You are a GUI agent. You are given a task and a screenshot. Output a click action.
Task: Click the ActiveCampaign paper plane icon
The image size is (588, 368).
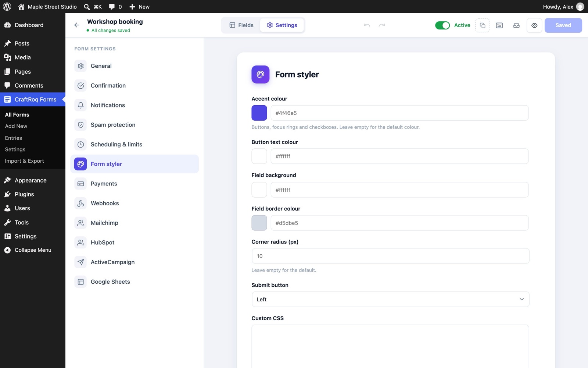click(80, 262)
